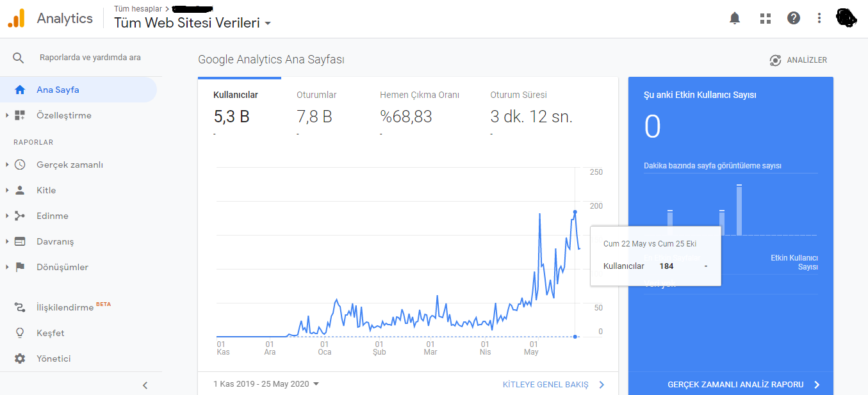This screenshot has width=868, height=395.
Task: Click the KİTLEYE GENEL BAKIŞ link
Action: click(x=546, y=385)
